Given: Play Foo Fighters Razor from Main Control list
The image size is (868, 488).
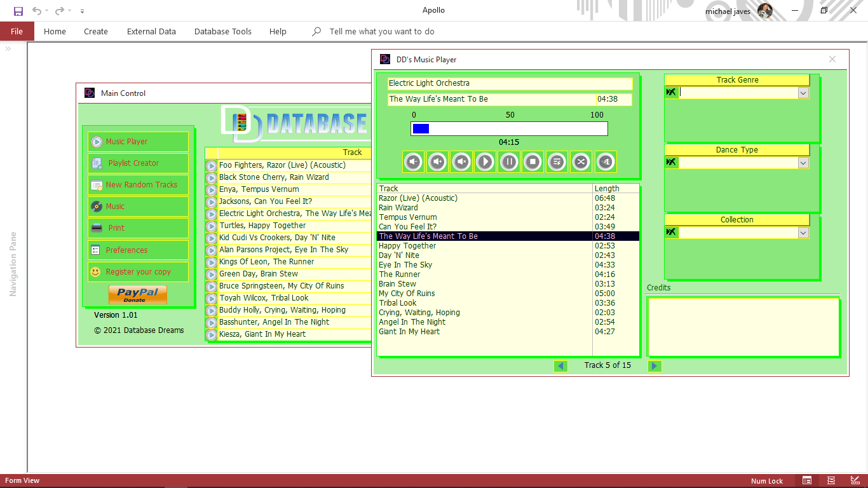Looking at the screenshot, I should pyautogui.click(x=212, y=165).
